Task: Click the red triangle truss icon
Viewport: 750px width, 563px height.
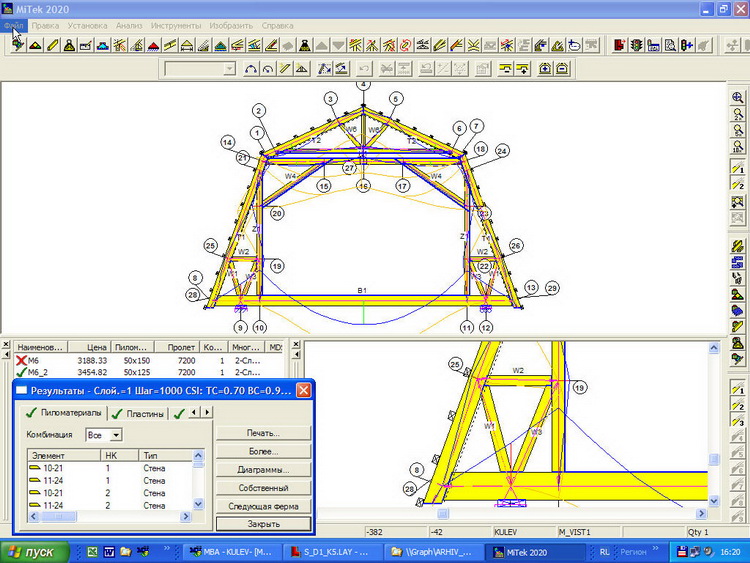Action: 153,45
